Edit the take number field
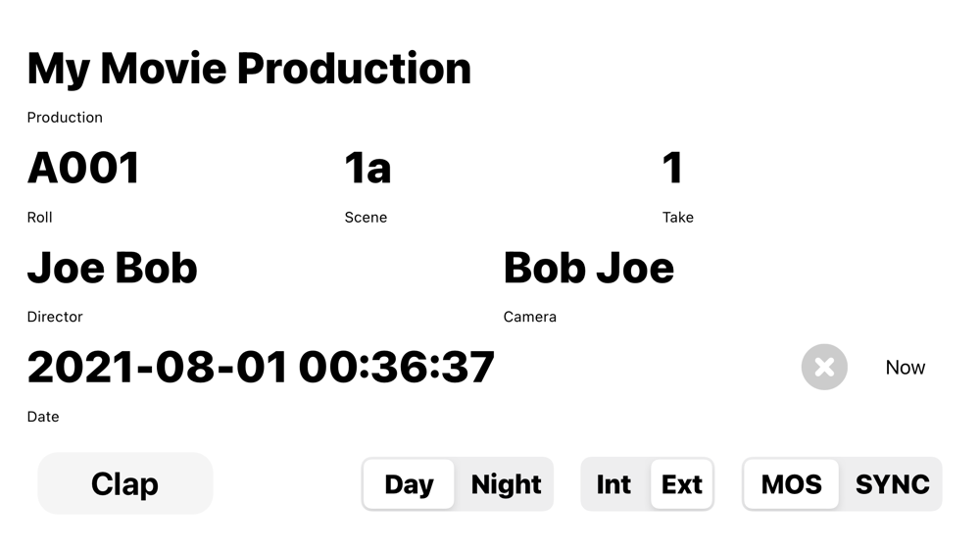980x552 pixels. pyautogui.click(x=672, y=169)
